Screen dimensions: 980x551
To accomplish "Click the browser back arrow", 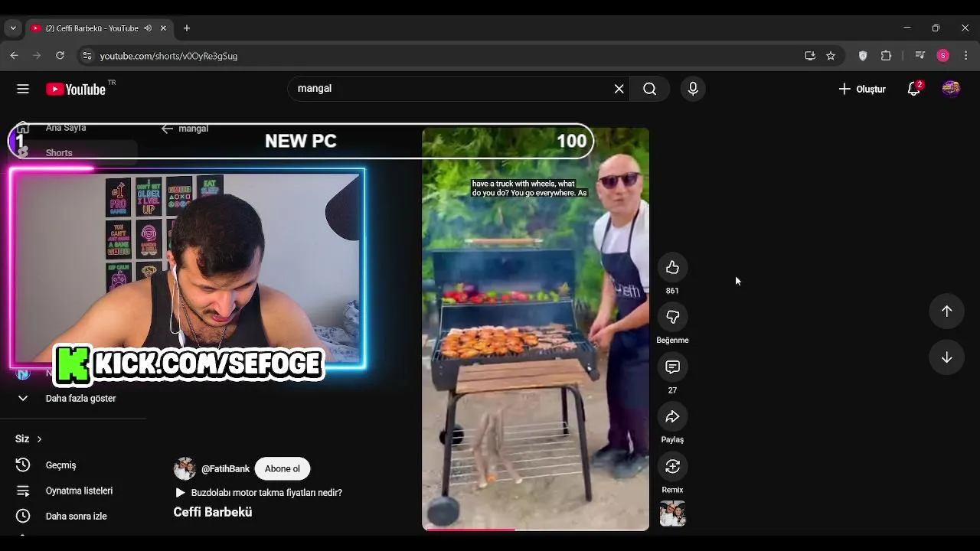I will (14, 56).
